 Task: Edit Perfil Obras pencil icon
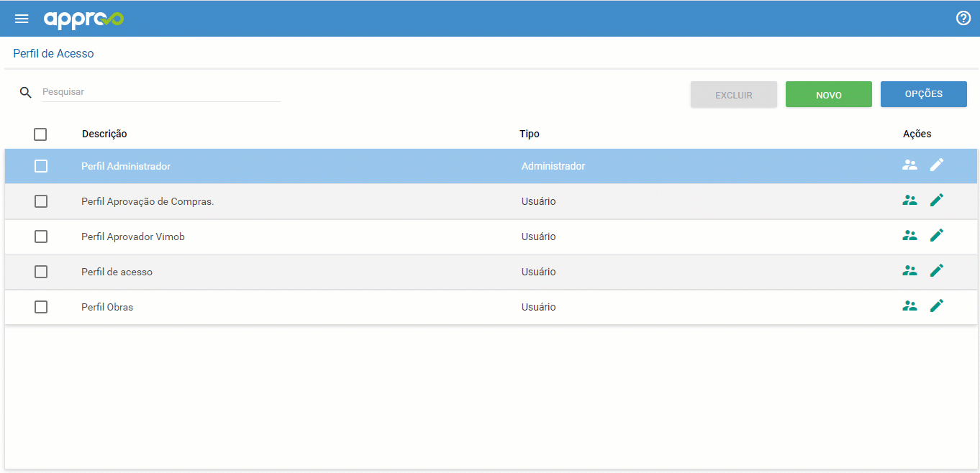936,306
